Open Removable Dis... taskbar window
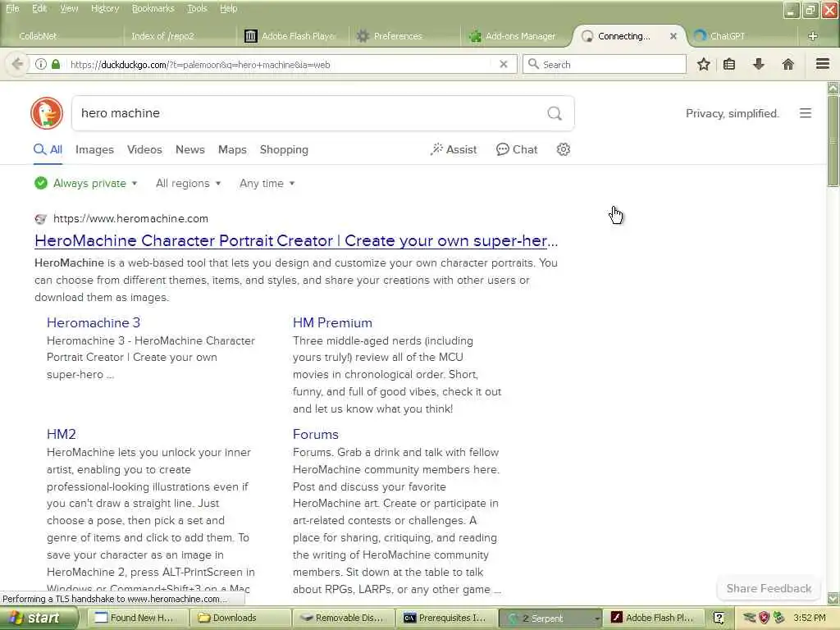Image resolution: width=840 pixels, height=630 pixels. tap(343, 619)
